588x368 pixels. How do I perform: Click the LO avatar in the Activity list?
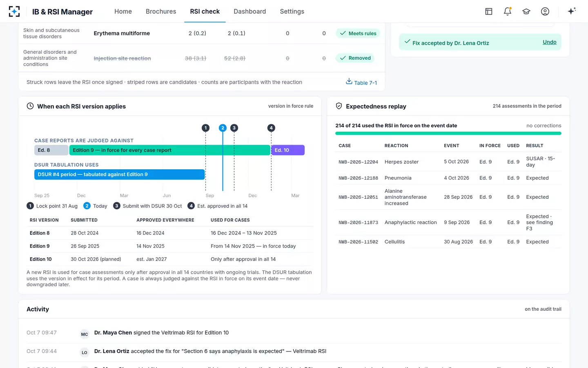pos(85,352)
